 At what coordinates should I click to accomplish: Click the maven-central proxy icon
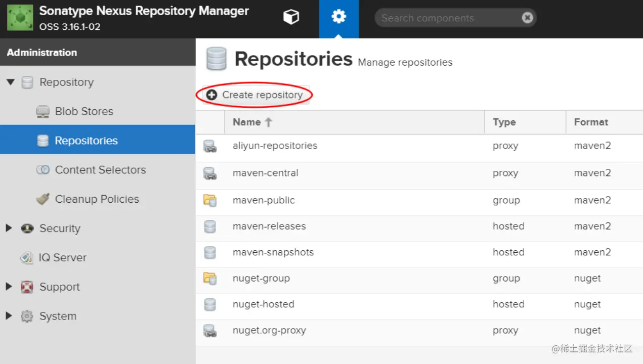click(x=209, y=174)
